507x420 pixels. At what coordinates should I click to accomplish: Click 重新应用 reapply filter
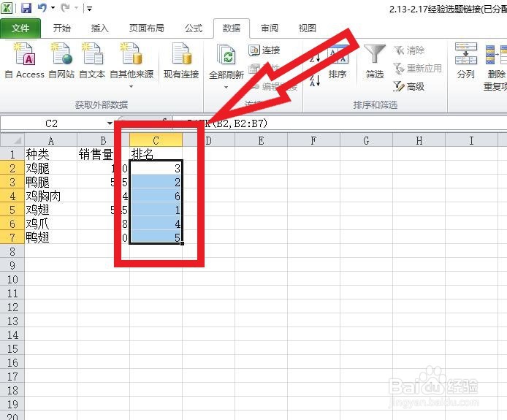(x=417, y=68)
